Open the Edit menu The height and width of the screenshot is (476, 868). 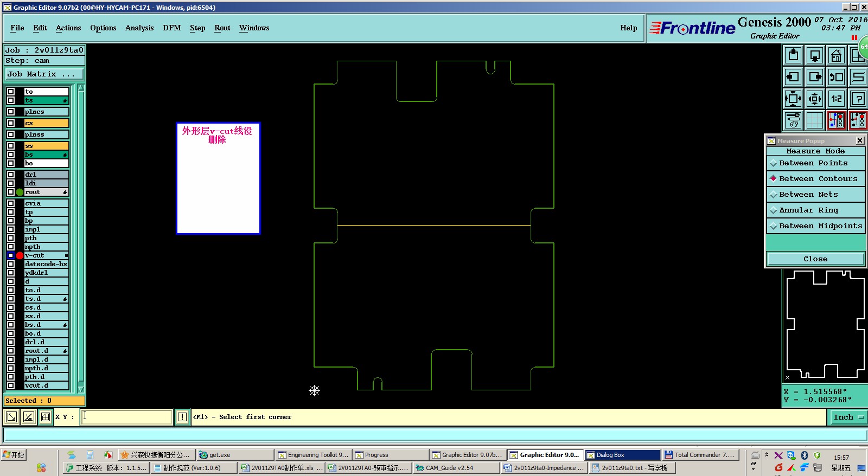(40, 28)
